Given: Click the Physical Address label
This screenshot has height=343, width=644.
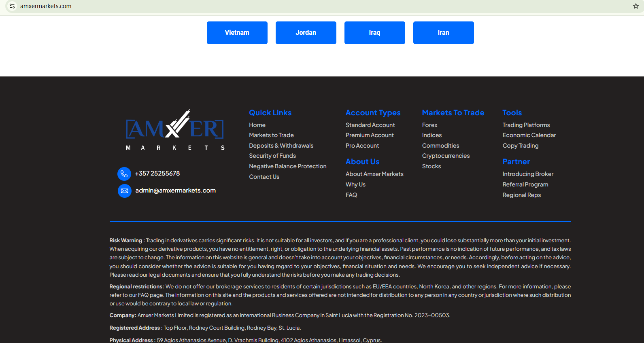Looking at the screenshot, I should coord(132,340).
